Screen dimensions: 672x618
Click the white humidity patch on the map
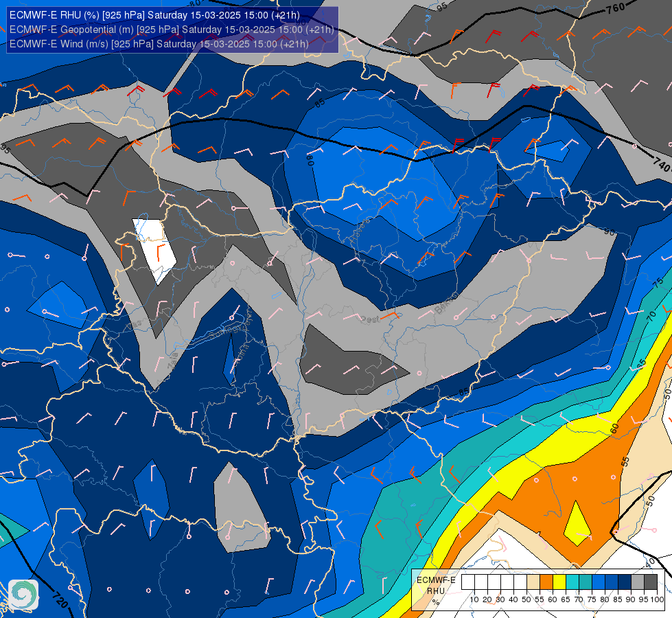154,251
